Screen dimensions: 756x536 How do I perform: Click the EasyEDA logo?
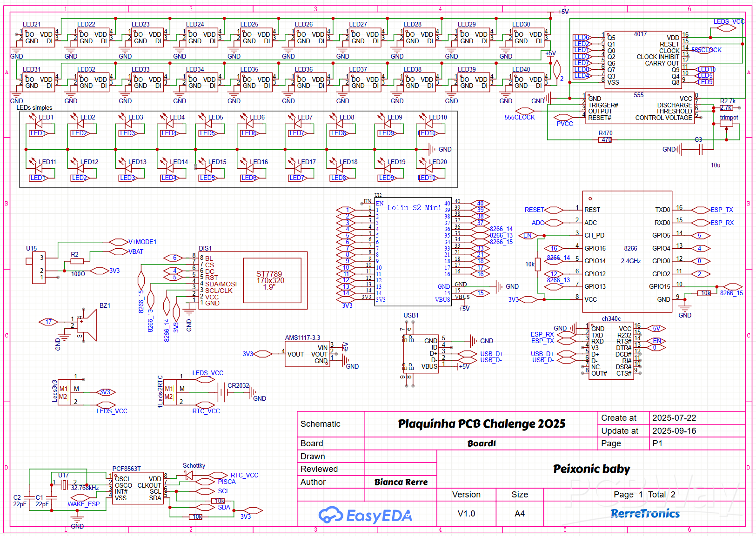[365, 515]
